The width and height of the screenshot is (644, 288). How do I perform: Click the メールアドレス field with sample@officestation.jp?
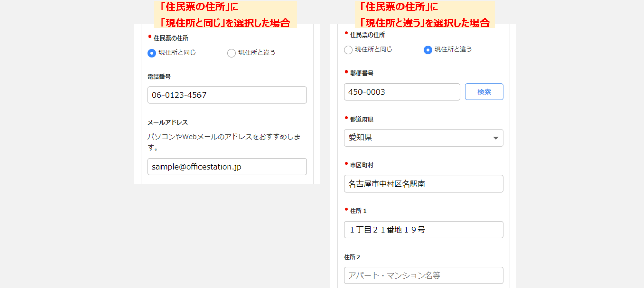(227, 167)
